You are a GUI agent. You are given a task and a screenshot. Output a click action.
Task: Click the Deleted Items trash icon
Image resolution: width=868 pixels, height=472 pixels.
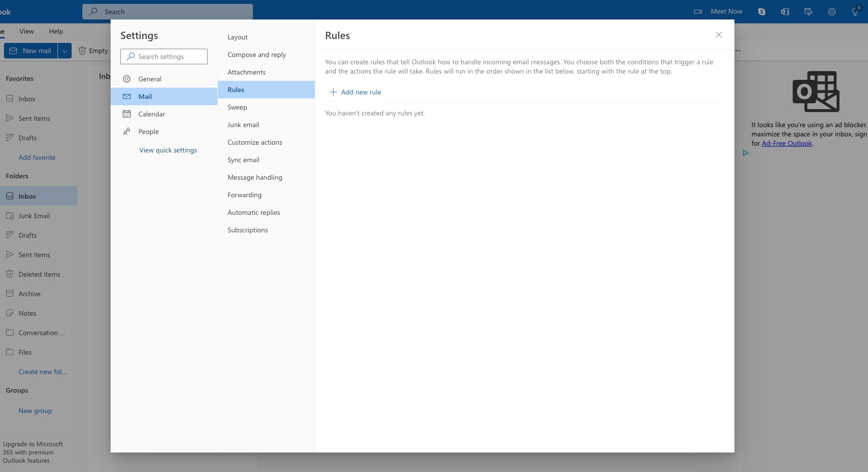[10, 274]
